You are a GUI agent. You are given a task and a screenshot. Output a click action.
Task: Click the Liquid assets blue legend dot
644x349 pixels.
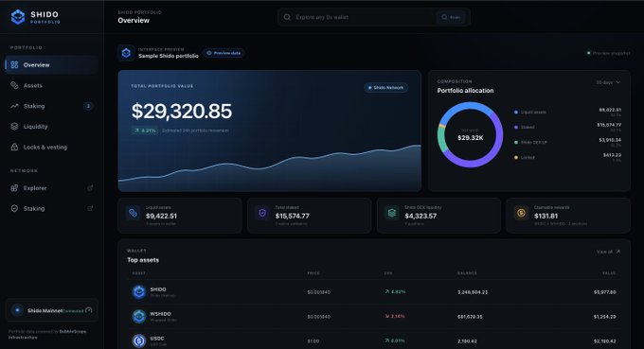[x=516, y=112]
